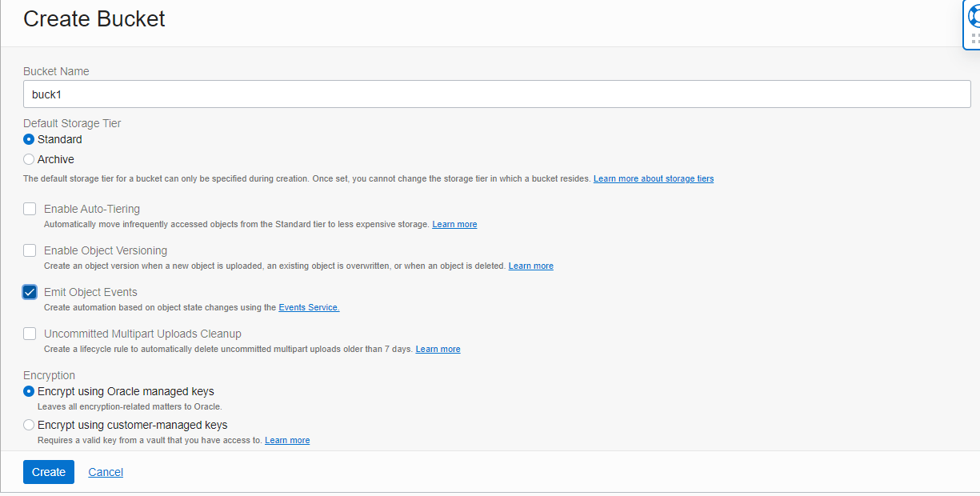Select the Archive storage tier
Image resolution: width=980 pixels, height=496 pixels.
(28, 159)
